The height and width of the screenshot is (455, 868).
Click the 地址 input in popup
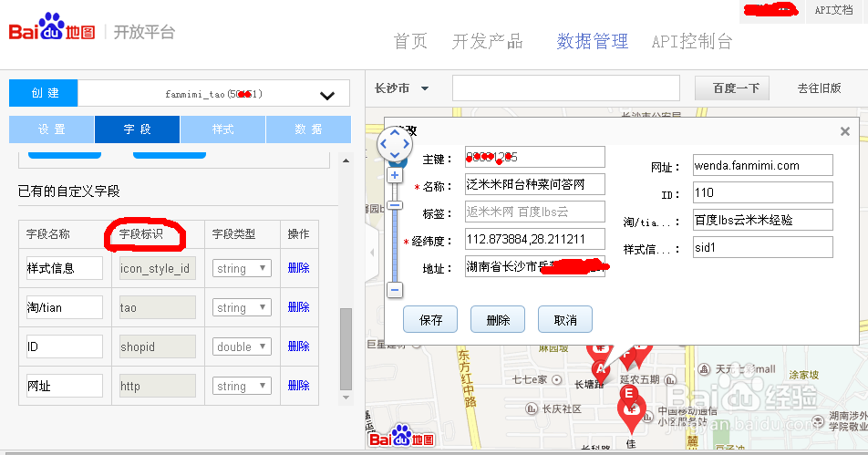(x=534, y=266)
